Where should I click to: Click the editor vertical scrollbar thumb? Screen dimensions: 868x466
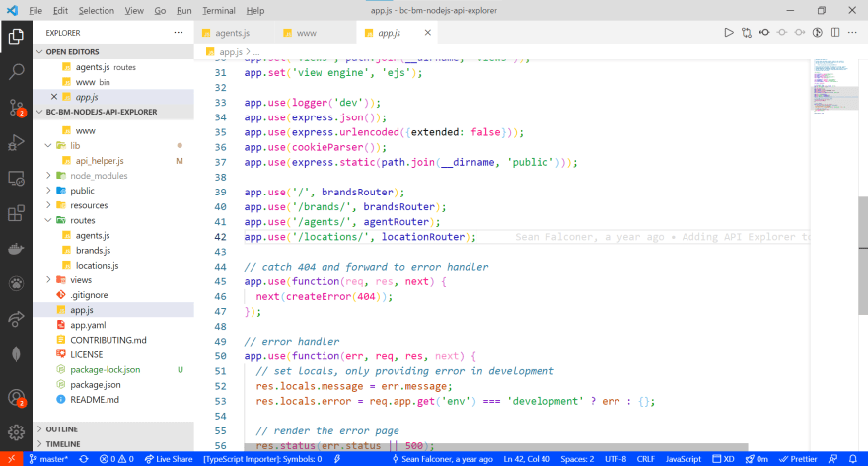pos(863,255)
